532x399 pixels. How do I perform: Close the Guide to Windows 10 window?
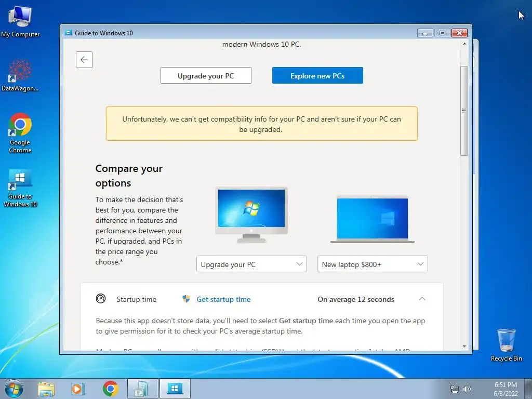[x=459, y=33]
